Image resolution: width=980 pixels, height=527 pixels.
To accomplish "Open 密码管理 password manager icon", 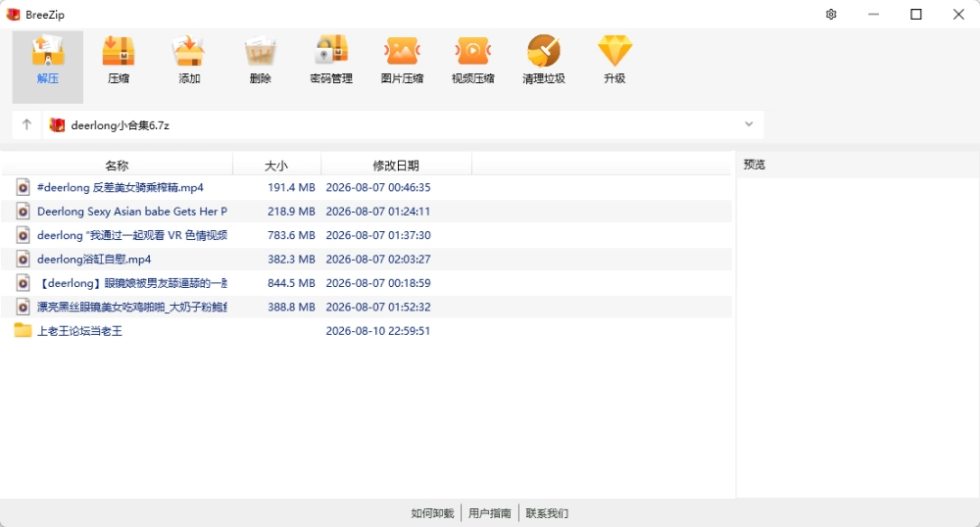I will (x=331, y=51).
